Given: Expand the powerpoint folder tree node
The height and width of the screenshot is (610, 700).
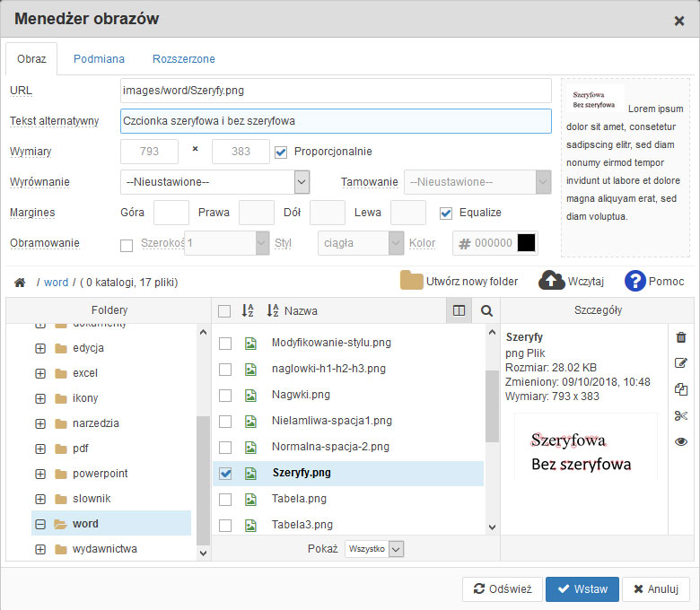Looking at the screenshot, I should (x=40, y=474).
